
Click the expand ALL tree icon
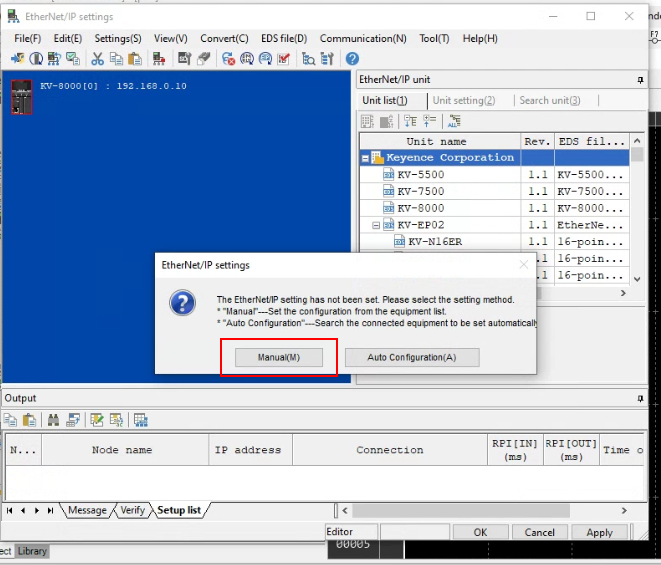pos(454,121)
